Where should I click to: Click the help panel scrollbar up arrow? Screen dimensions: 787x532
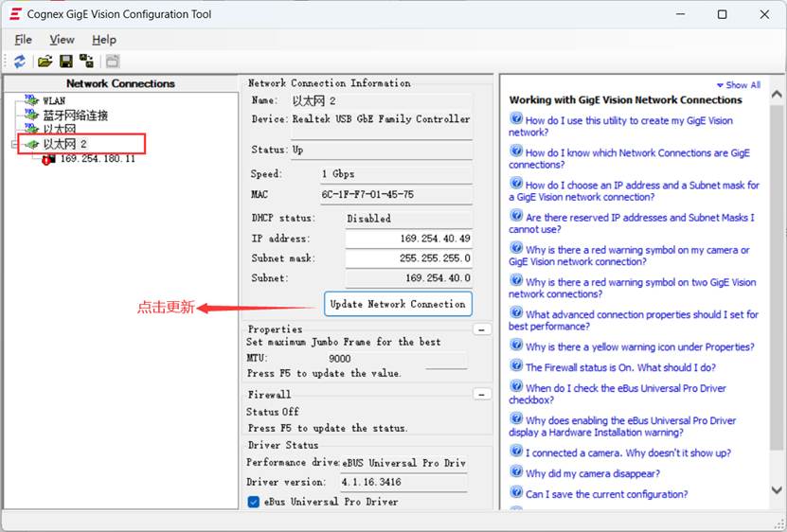[777, 95]
